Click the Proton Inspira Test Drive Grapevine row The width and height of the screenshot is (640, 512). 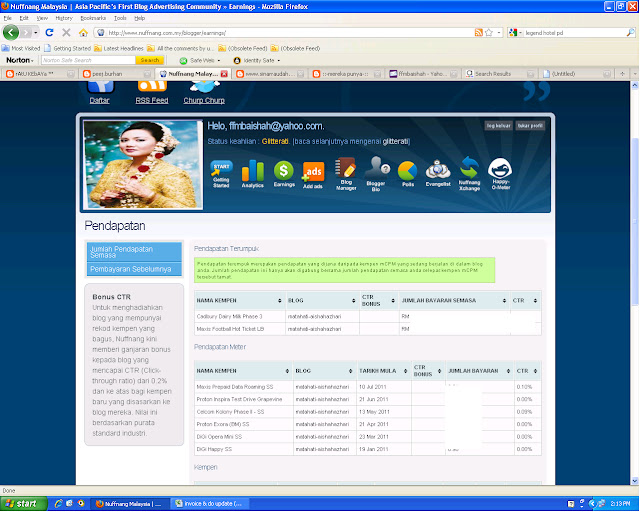[368, 399]
